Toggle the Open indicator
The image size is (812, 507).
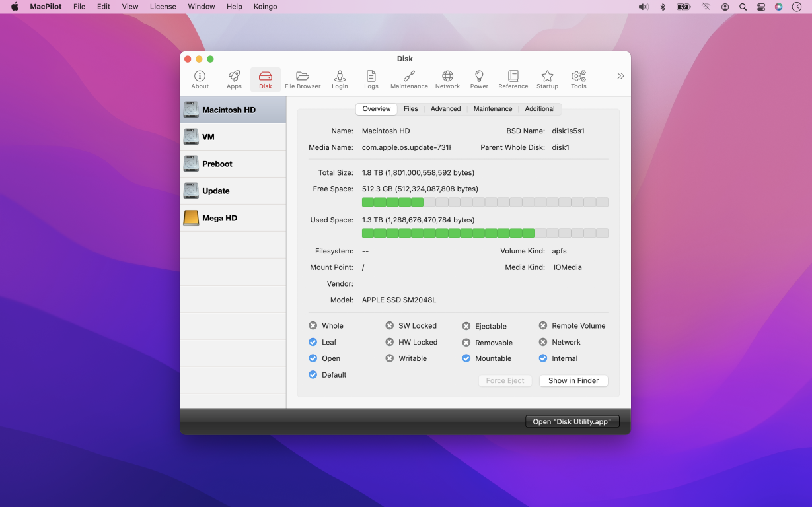313,358
